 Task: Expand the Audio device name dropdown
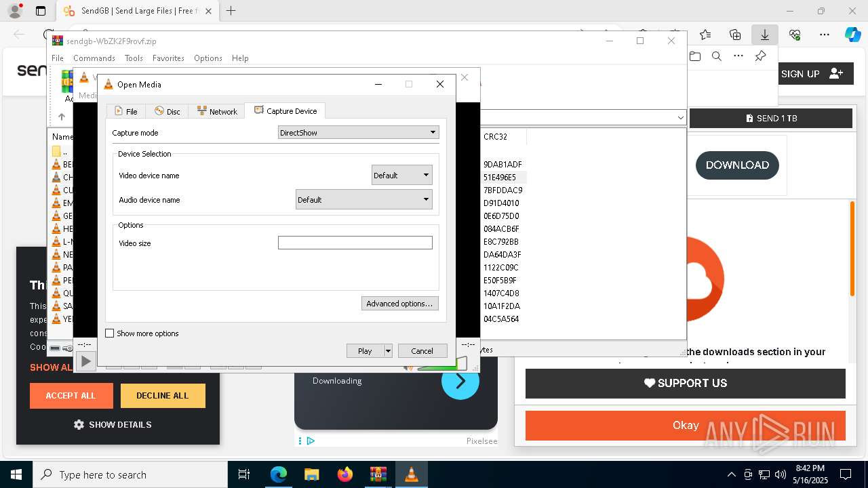click(363, 199)
